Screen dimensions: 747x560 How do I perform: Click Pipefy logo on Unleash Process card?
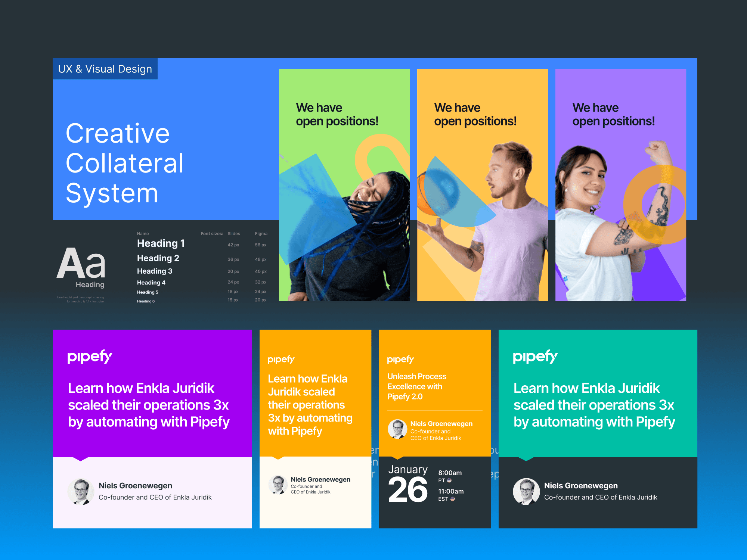pos(400,360)
